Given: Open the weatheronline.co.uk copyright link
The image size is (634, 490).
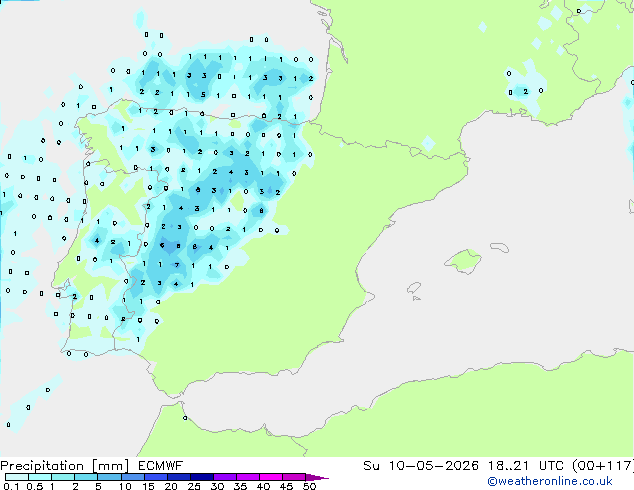Looking at the screenshot, I should click(550, 481).
